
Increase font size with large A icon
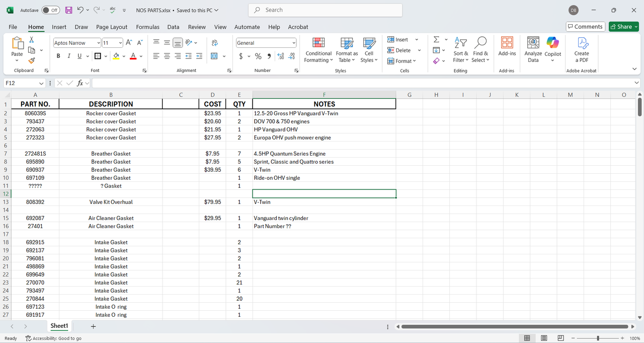tap(129, 43)
